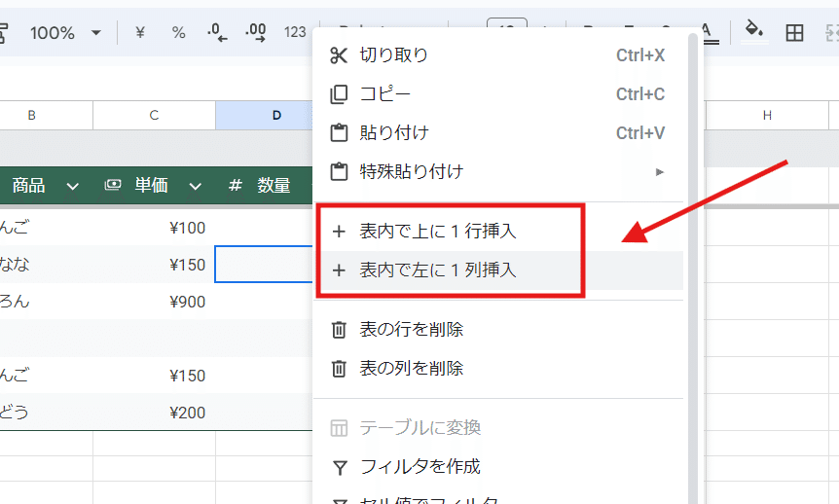
Task: Click the copy pages icon
Action: pyautogui.click(x=339, y=94)
